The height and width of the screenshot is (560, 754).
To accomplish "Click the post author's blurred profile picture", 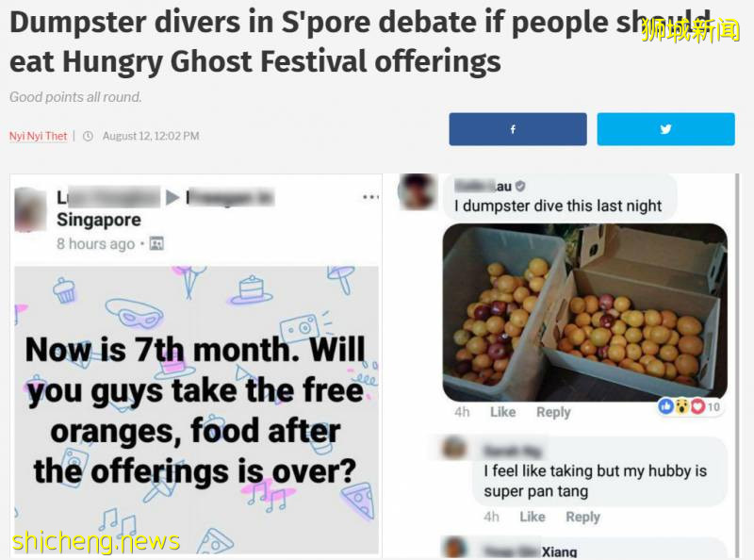I will coord(31,207).
